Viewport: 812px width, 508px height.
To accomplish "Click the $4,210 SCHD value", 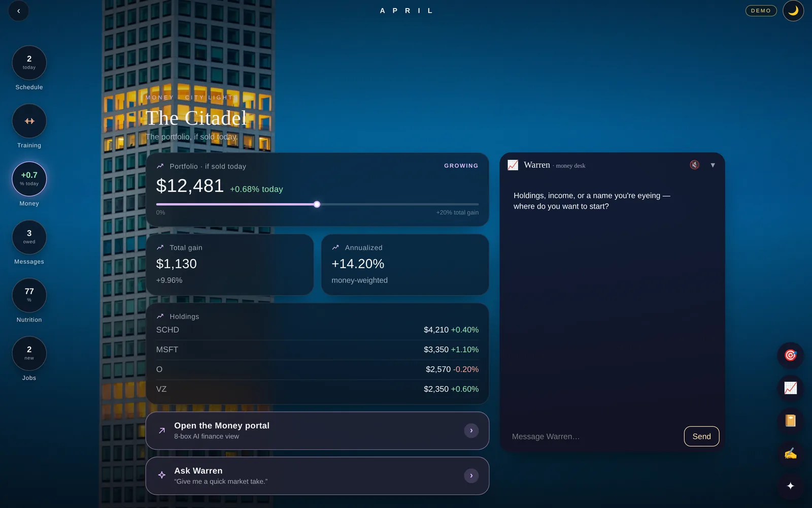I will pos(436,330).
